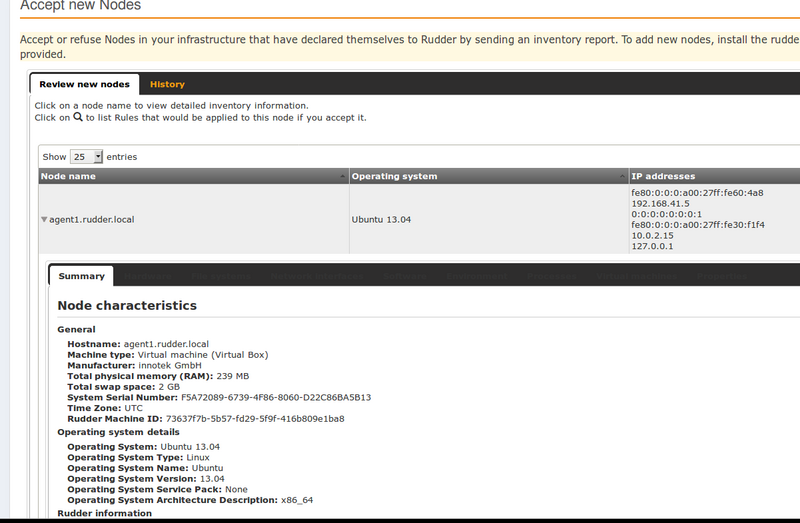Click Operating System Name value Ubuntu
800x523 pixels.
(x=208, y=468)
